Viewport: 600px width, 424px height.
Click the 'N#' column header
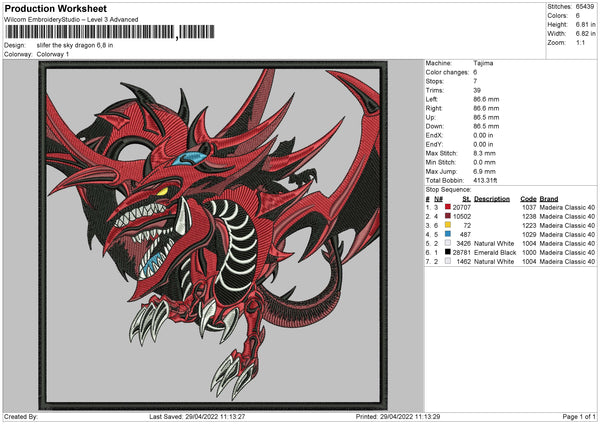click(x=438, y=199)
